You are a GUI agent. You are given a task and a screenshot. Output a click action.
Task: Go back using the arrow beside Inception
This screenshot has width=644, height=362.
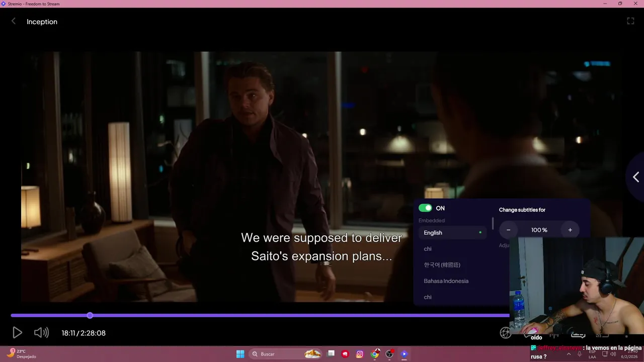[14, 21]
